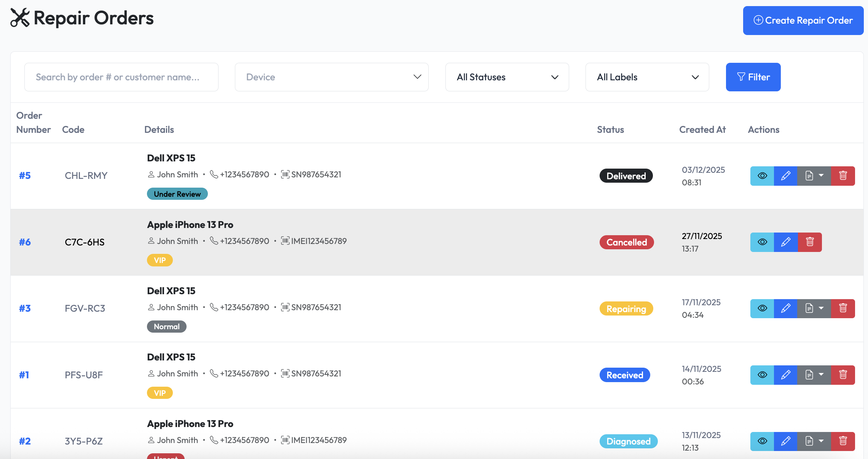Open the trash icon for the Cancelled order
The height and width of the screenshot is (459, 868).
(x=810, y=242)
